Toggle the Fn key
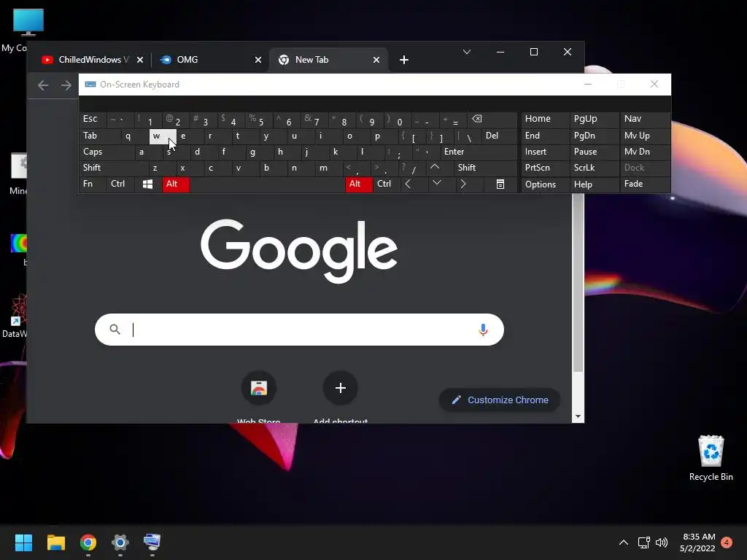 click(93, 184)
